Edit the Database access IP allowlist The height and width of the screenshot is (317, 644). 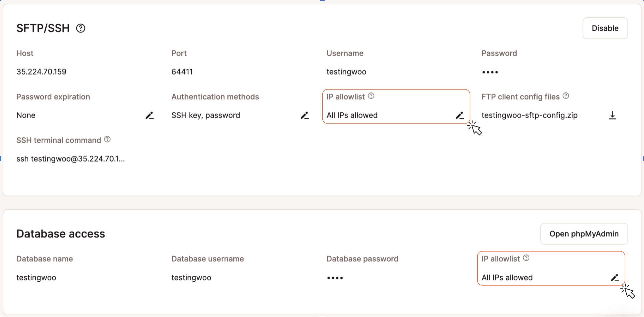click(615, 278)
